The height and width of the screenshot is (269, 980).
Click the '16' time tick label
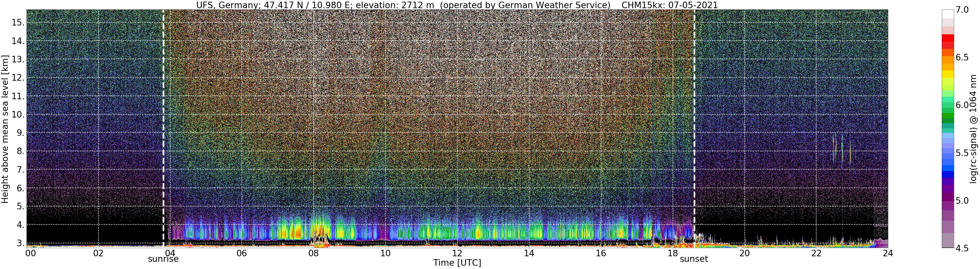(x=601, y=253)
